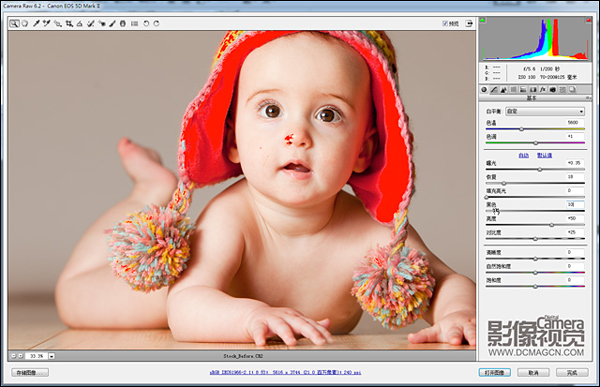Click the blue Auto adjustment link
Image resolution: width=600 pixels, height=387 pixels.
point(523,155)
